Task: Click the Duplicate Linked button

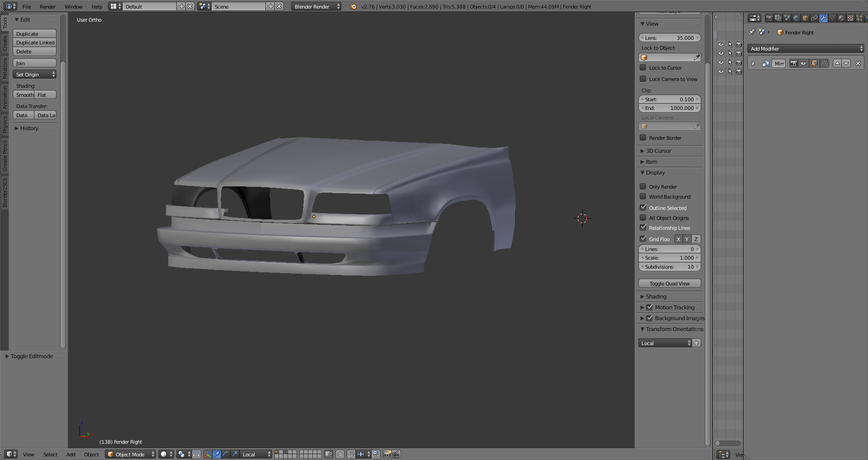Action: (x=35, y=43)
